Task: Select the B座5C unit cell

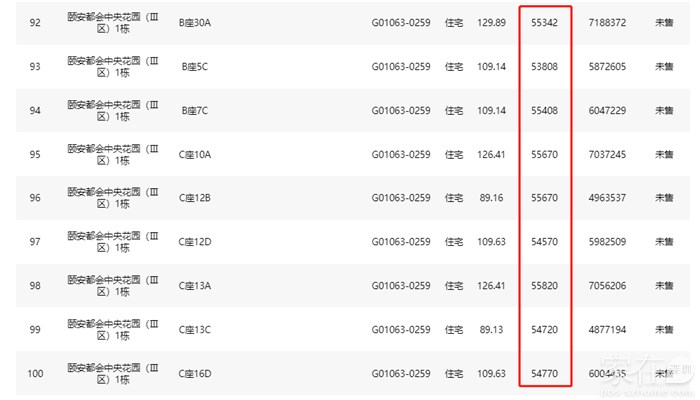Action: point(194,66)
